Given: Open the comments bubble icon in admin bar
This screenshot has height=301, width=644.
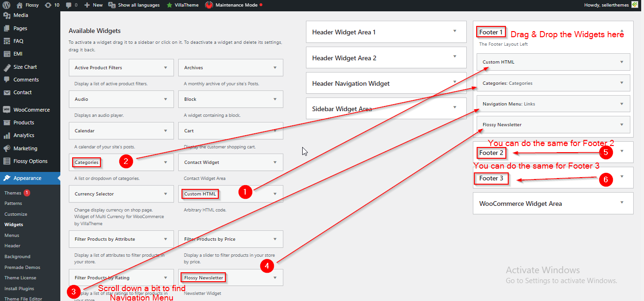Looking at the screenshot, I should pos(69,5).
